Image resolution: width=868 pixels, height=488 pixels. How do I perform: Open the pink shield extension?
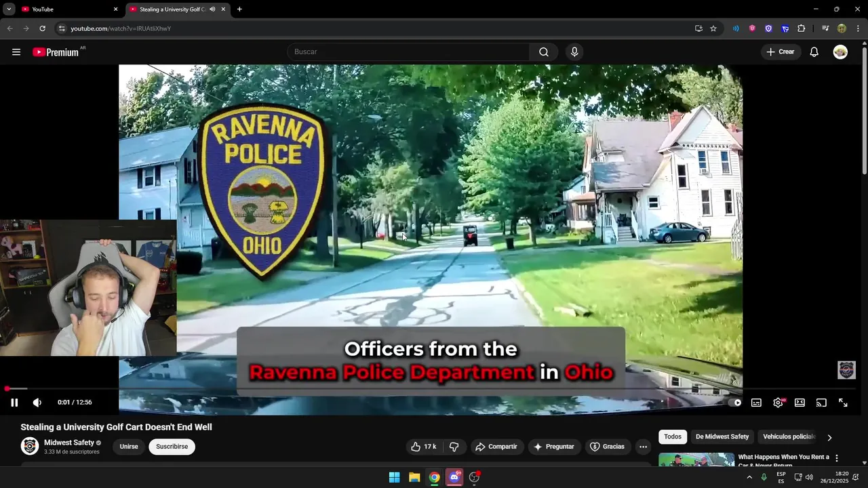click(x=752, y=28)
